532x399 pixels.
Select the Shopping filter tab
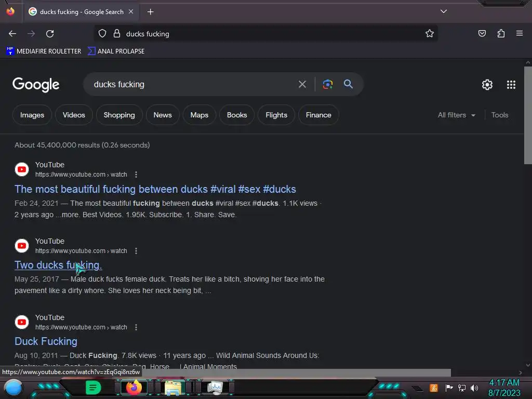point(119,115)
